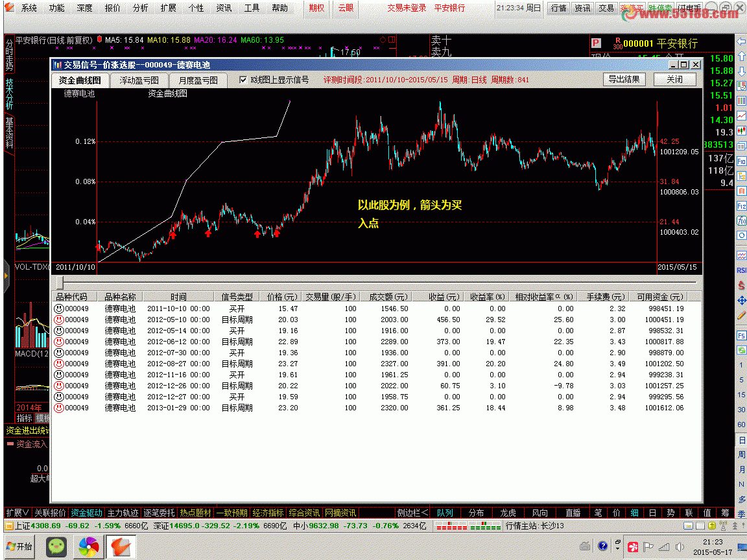Click the blue help question mark tray icon

[602, 546]
